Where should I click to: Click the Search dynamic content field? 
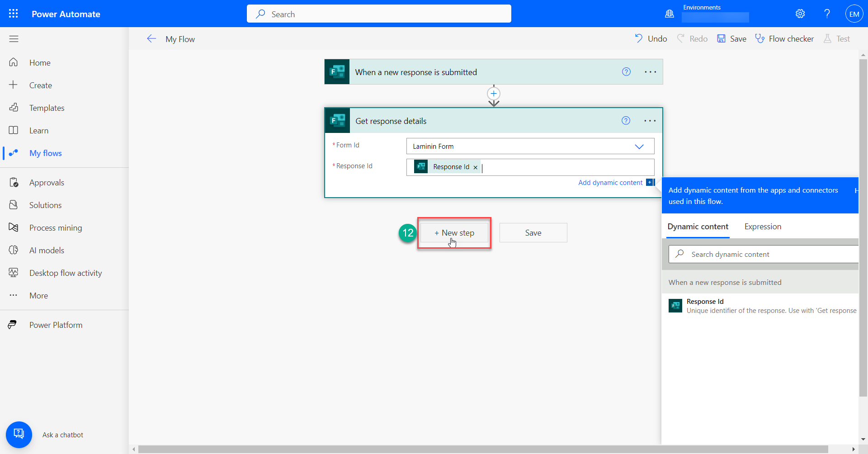point(764,254)
